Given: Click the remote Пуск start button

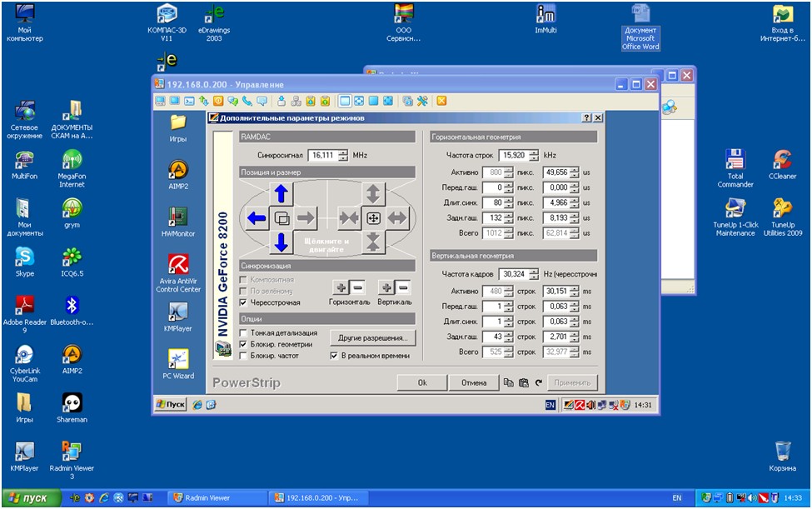Looking at the screenshot, I should coord(172,405).
